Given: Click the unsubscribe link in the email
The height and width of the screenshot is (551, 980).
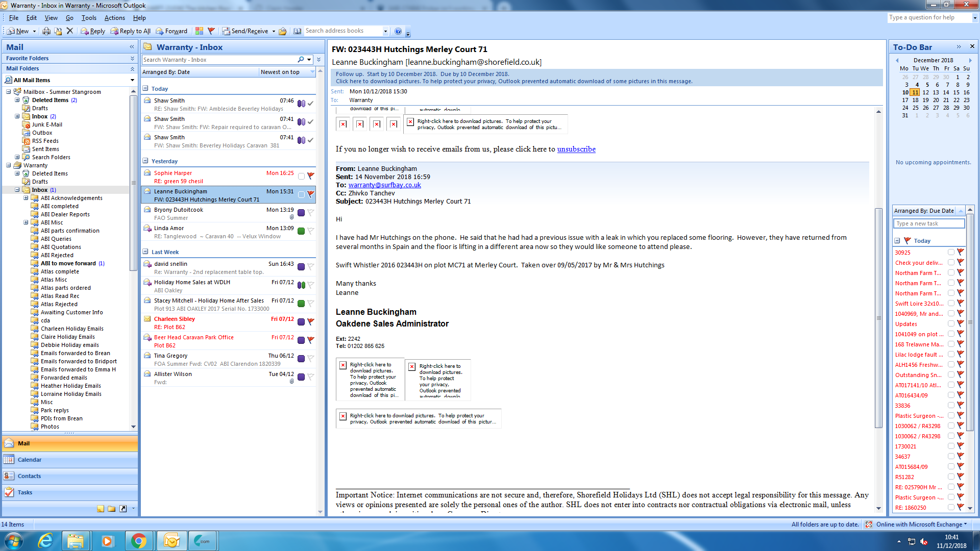Looking at the screenshot, I should coord(576,149).
